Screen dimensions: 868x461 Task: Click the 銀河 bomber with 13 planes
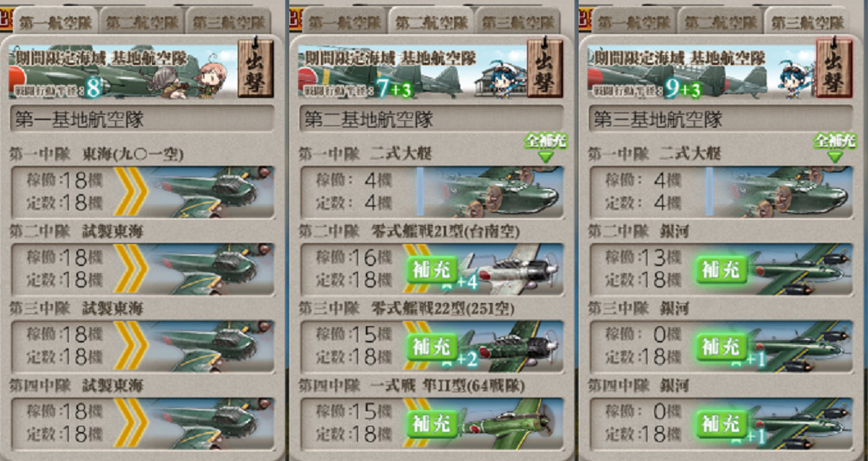[x=721, y=270]
